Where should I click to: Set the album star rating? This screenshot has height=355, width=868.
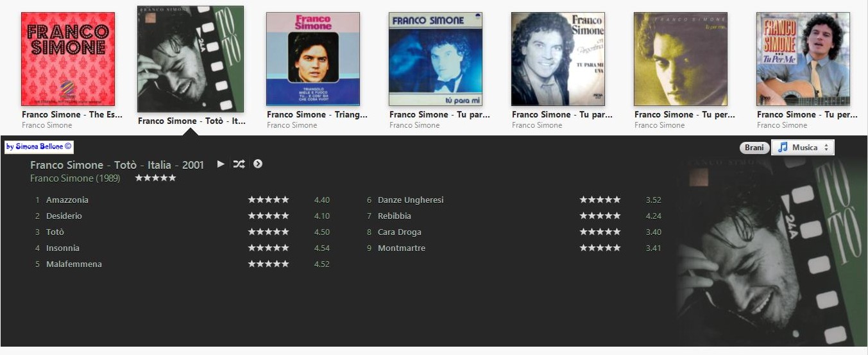pyautogui.click(x=155, y=178)
